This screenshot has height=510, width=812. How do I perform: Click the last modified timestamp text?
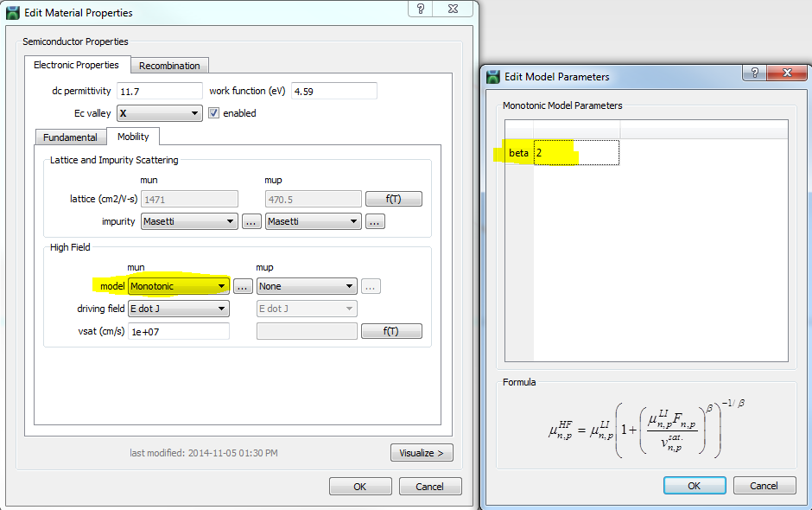click(204, 453)
